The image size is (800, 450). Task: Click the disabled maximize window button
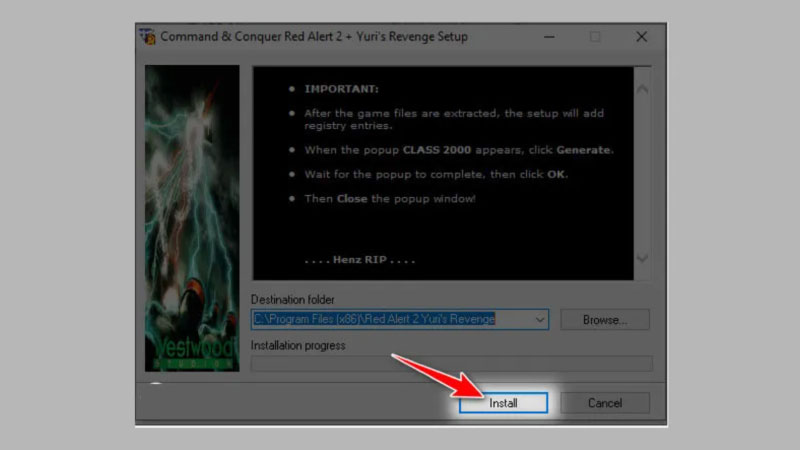(595, 37)
